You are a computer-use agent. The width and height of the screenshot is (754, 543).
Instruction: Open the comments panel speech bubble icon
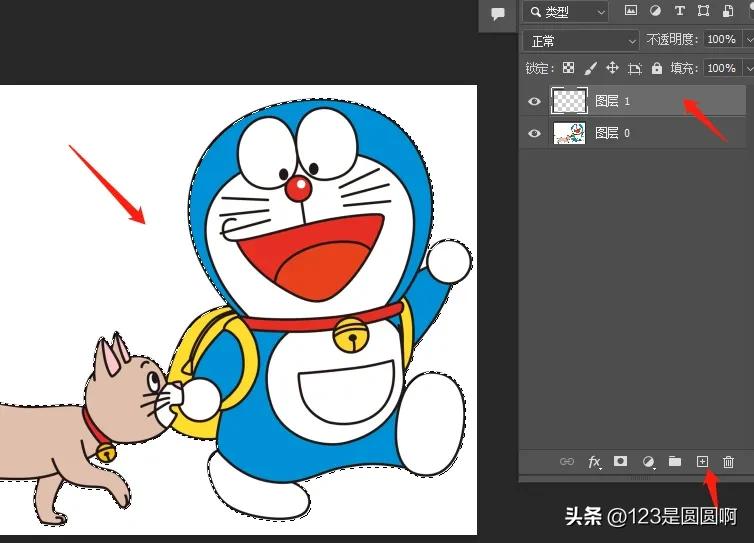tap(498, 13)
